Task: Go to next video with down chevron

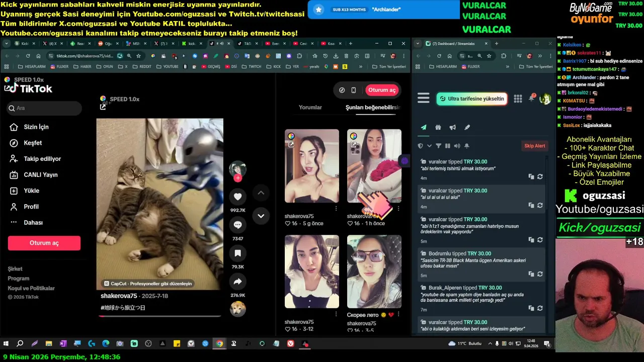Action: [261, 216]
